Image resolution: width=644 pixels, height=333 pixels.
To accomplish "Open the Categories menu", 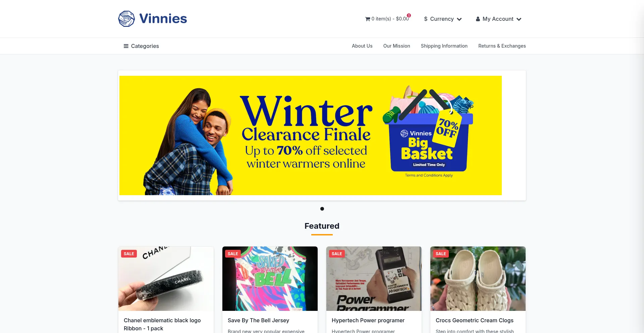I will [141, 46].
